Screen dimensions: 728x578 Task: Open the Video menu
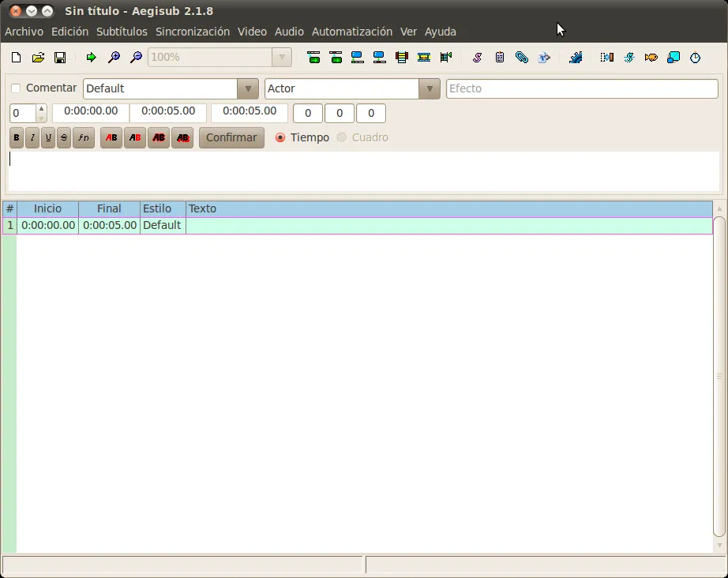click(x=252, y=32)
